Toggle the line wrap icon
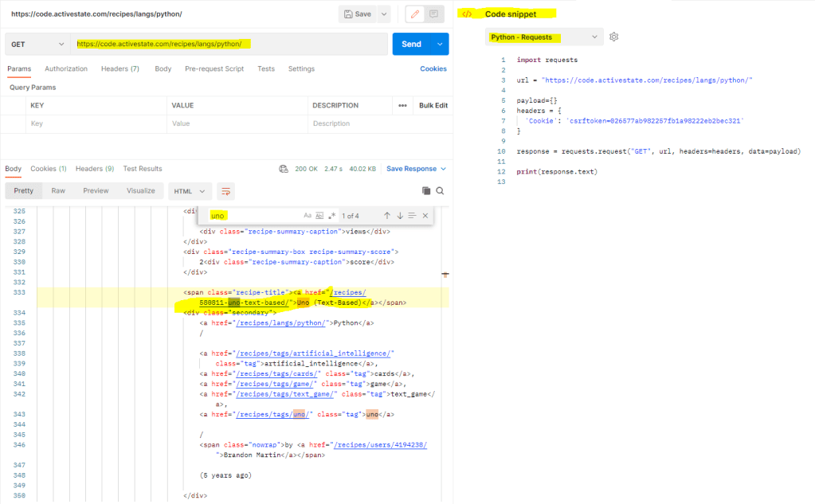The height and width of the screenshot is (504, 815). (x=226, y=191)
